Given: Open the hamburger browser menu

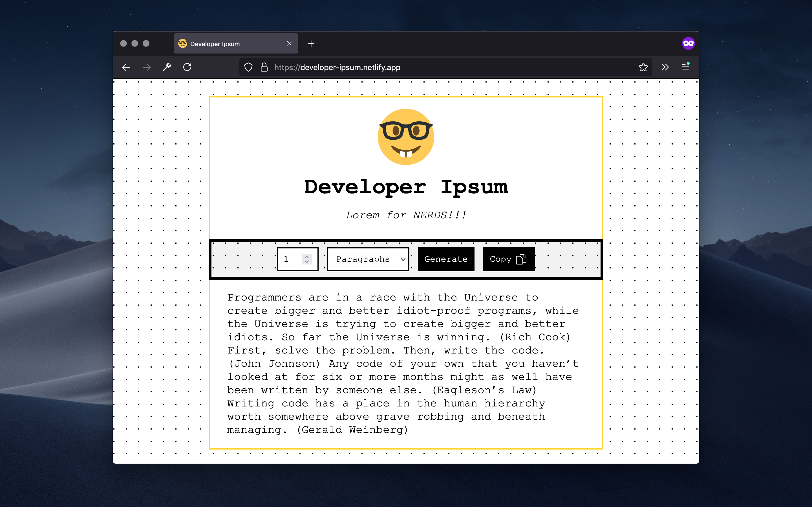Looking at the screenshot, I should [685, 67].
